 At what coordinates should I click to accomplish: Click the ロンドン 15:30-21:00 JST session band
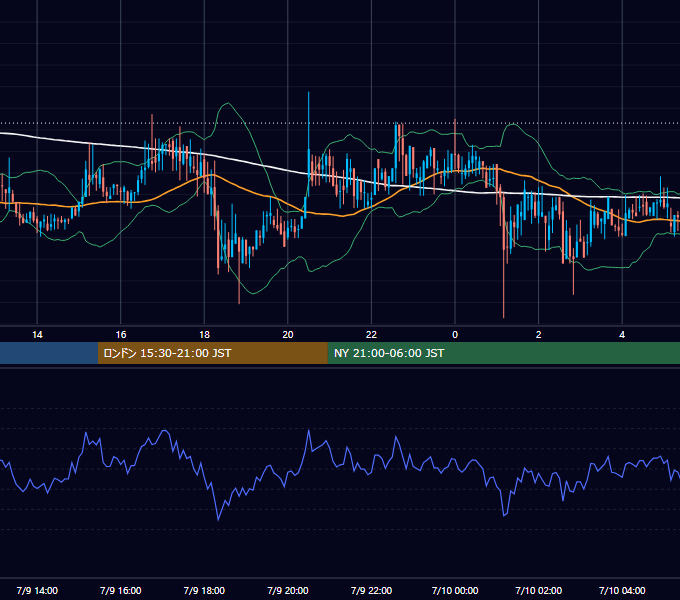coord(212,353)
